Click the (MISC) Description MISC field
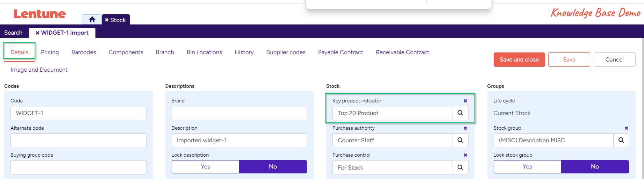The height and width of the screenshot is (179, 644). pyautogui.click(x=553, y=140)
